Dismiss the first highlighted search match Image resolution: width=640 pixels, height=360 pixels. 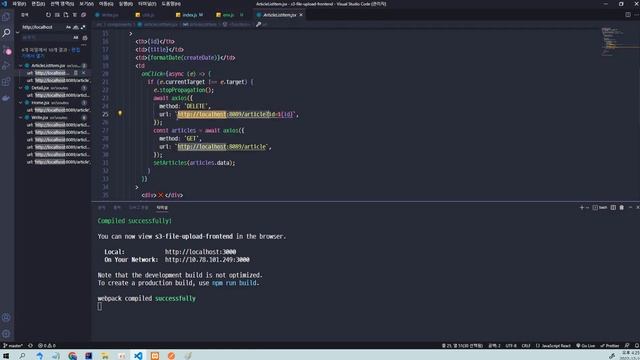click(x=84, y=73)
